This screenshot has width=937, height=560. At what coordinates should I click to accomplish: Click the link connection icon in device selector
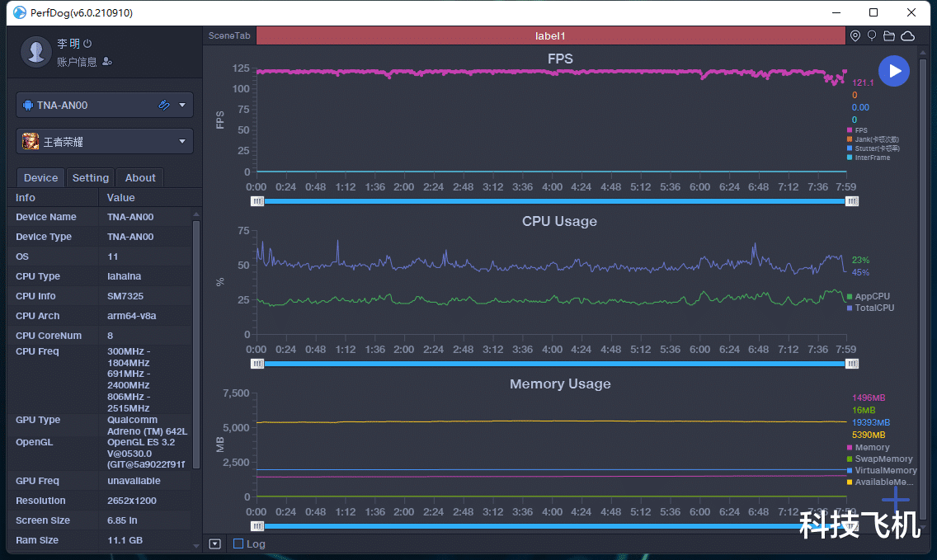pyautogui.click(x=164, y=105)
